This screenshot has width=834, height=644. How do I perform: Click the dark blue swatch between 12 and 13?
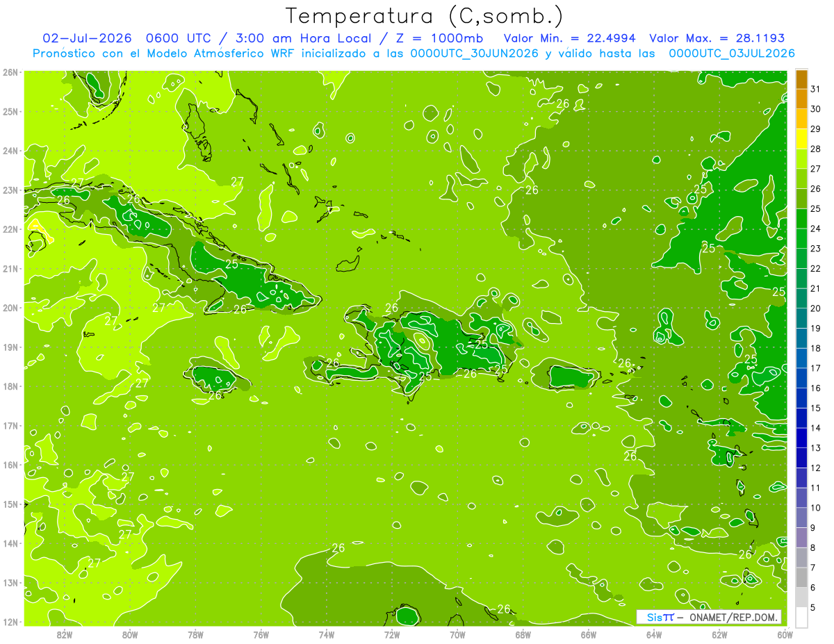coord(801,457)
